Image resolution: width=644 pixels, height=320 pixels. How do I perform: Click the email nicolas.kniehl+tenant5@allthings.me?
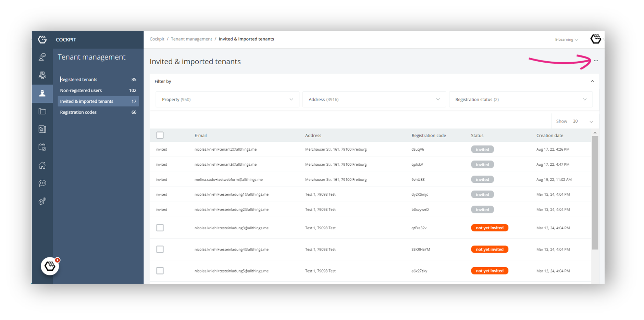coord(225,164)
